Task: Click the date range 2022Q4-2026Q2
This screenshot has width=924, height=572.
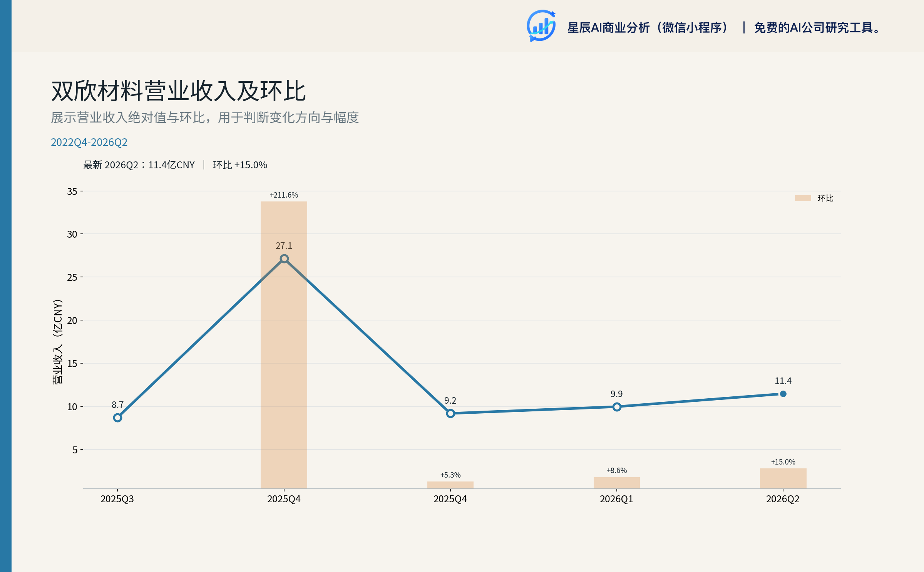Action: tap(89, 142)
